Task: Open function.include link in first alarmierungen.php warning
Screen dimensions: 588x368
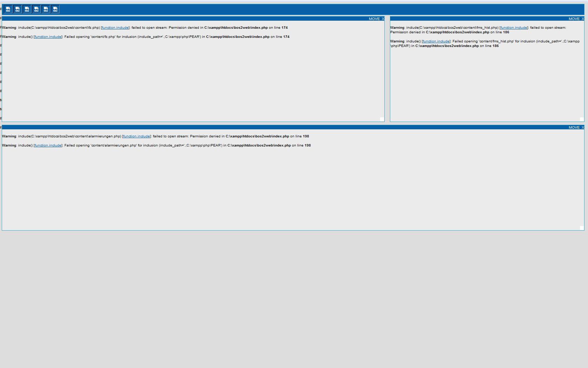Action: click(x=136, y=136)
